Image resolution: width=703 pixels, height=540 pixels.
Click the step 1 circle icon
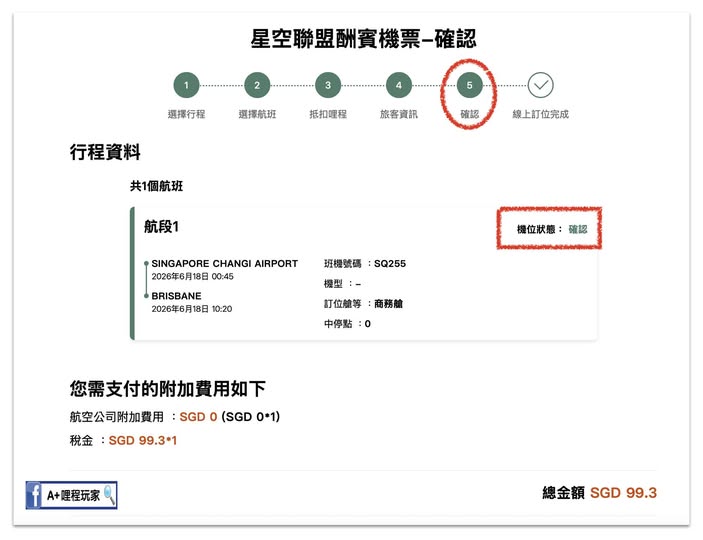pos(186,86)
